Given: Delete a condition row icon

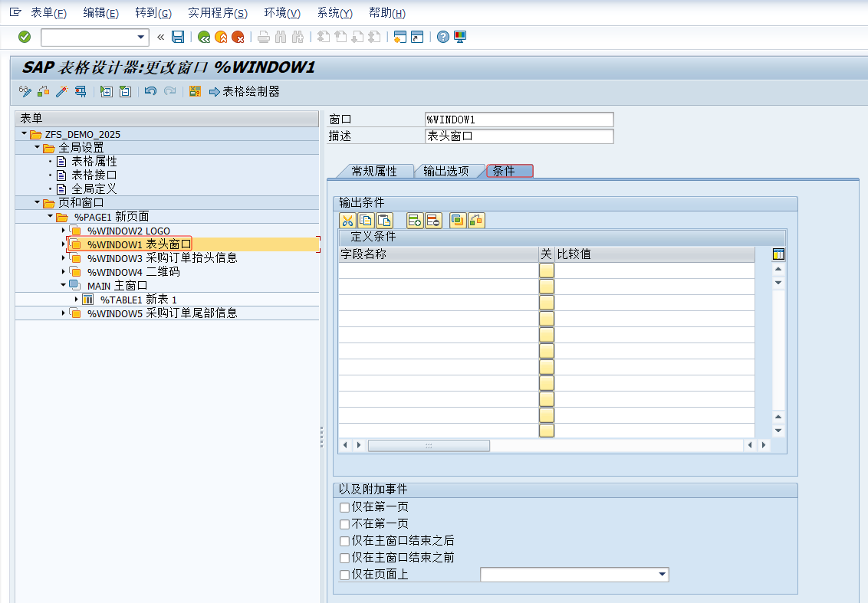Looking at the screenshot, I should (x=433, y=221).
